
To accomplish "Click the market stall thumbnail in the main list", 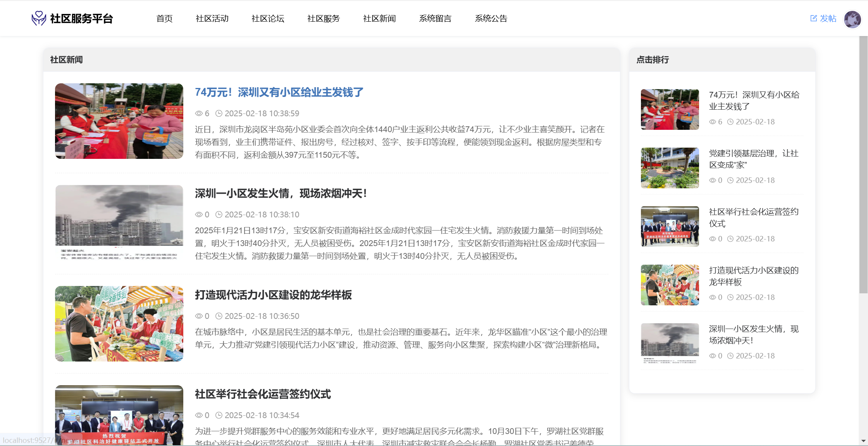I will 119,324.
